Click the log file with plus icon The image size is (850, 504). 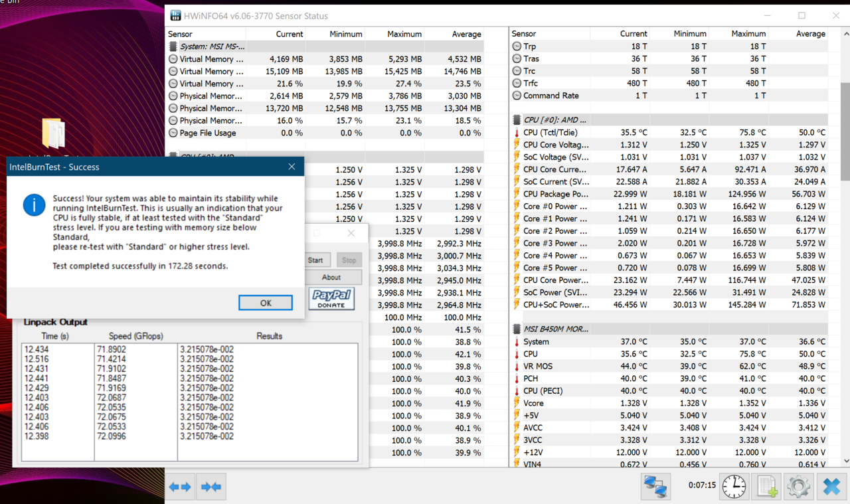[767, 487]
